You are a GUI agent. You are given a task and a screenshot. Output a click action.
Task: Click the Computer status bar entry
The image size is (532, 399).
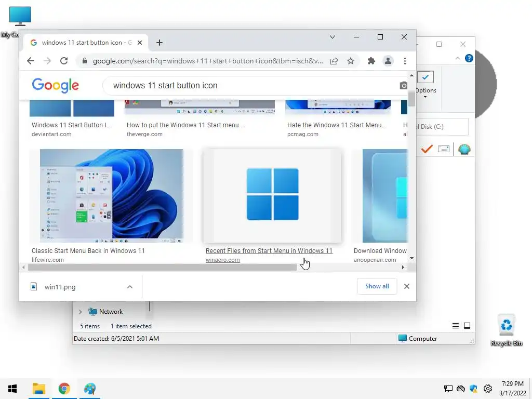click(418, 339)
